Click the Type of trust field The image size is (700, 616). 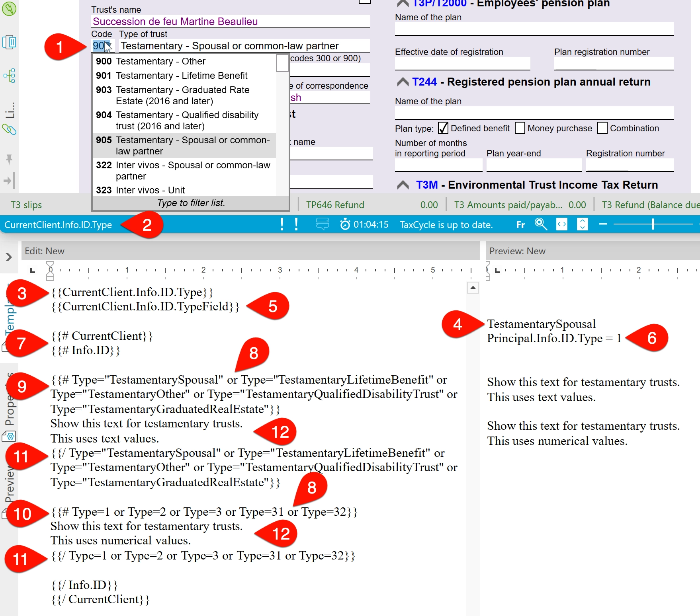[x=244, y=46]
